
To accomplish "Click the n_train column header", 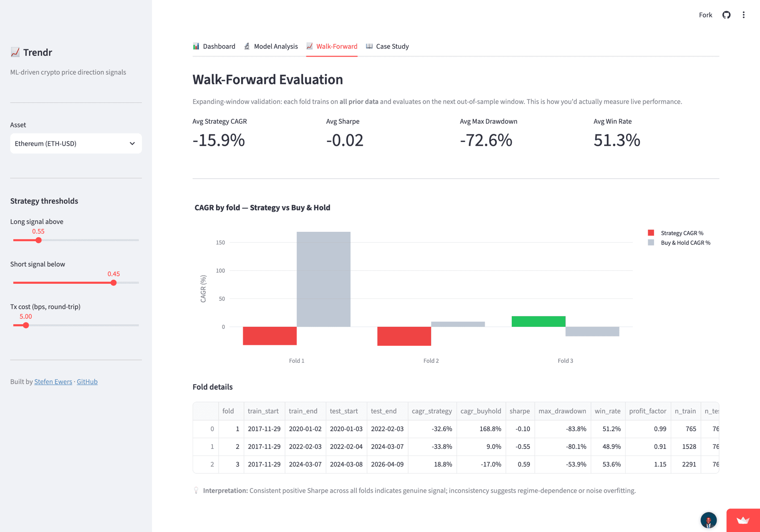I will pos(685,411).
